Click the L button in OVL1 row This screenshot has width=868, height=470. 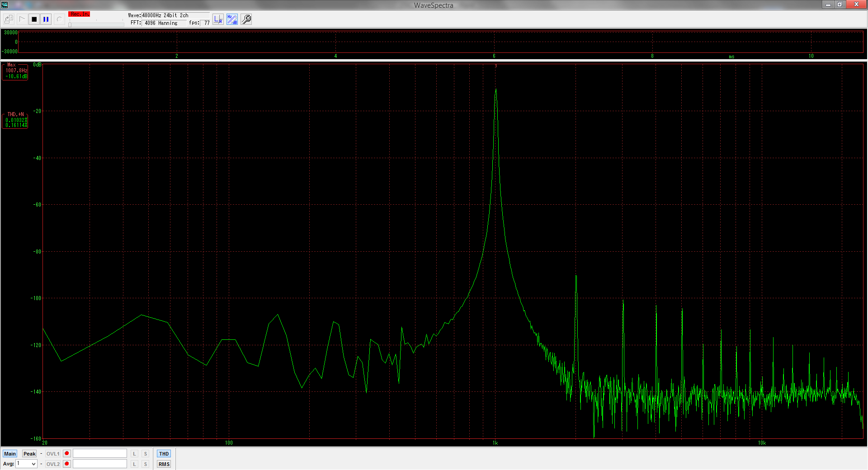pyautogui.click(x=134, y=454)
